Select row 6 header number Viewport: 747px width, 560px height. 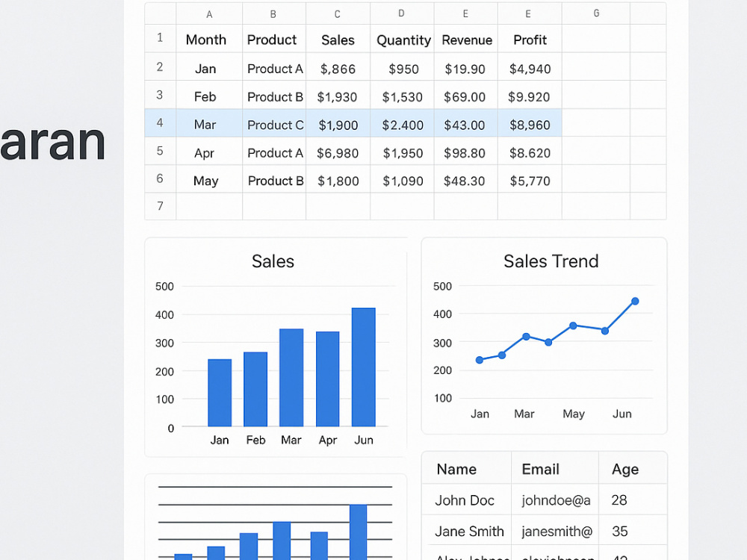[160, 178]
